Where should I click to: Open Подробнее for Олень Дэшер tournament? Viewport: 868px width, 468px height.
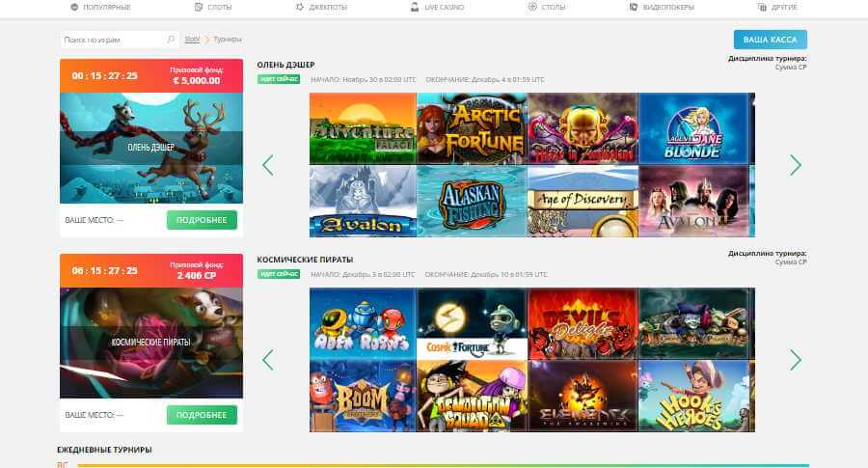pos(202,220)
